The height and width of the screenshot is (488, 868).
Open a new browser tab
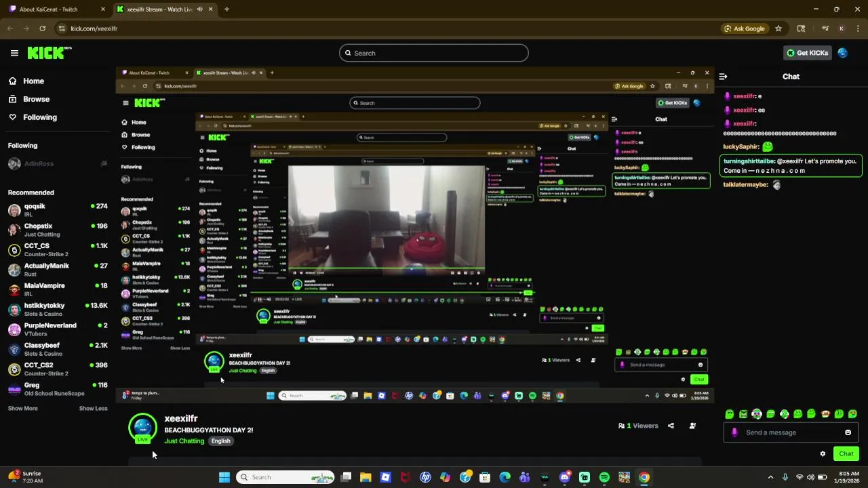pos(226,9)
